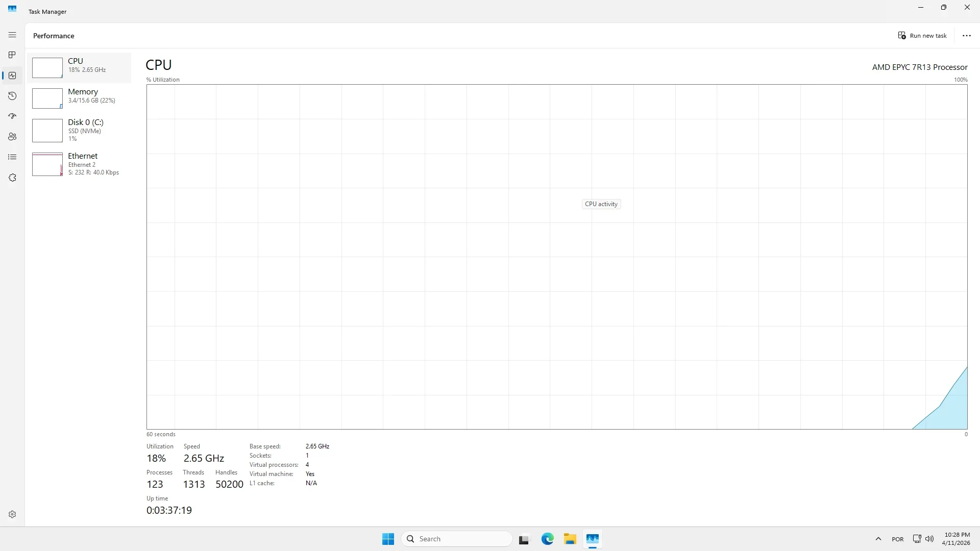Click the 123 processes count
This screenshot has height=551, width=980.
click(155, 484)
